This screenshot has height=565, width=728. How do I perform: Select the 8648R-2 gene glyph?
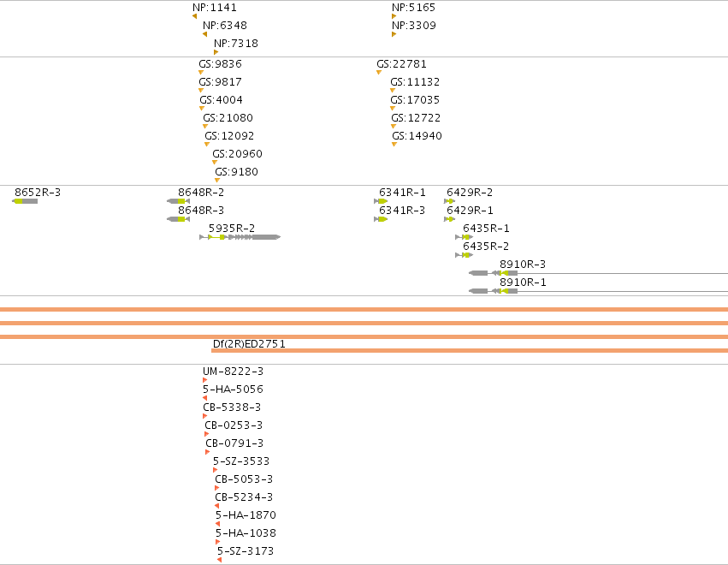(178, 201)
